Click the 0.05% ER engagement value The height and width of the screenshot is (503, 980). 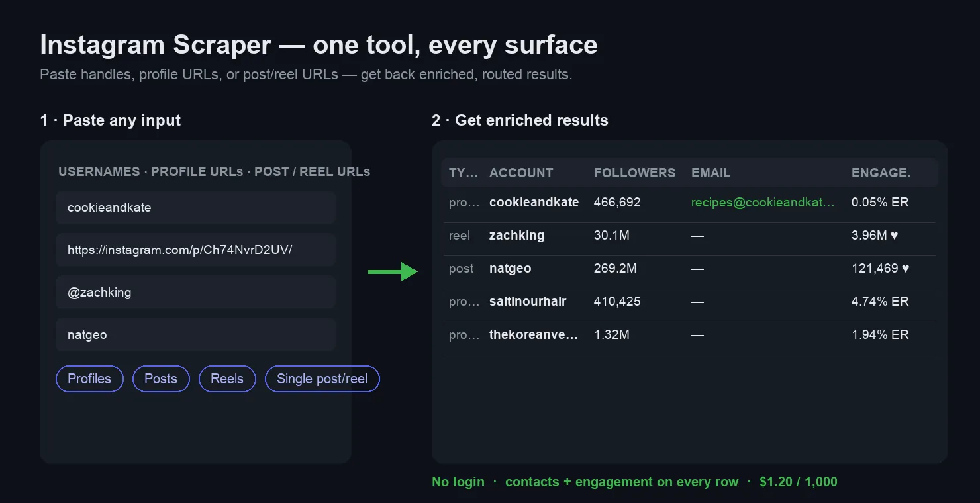(880, 202)
